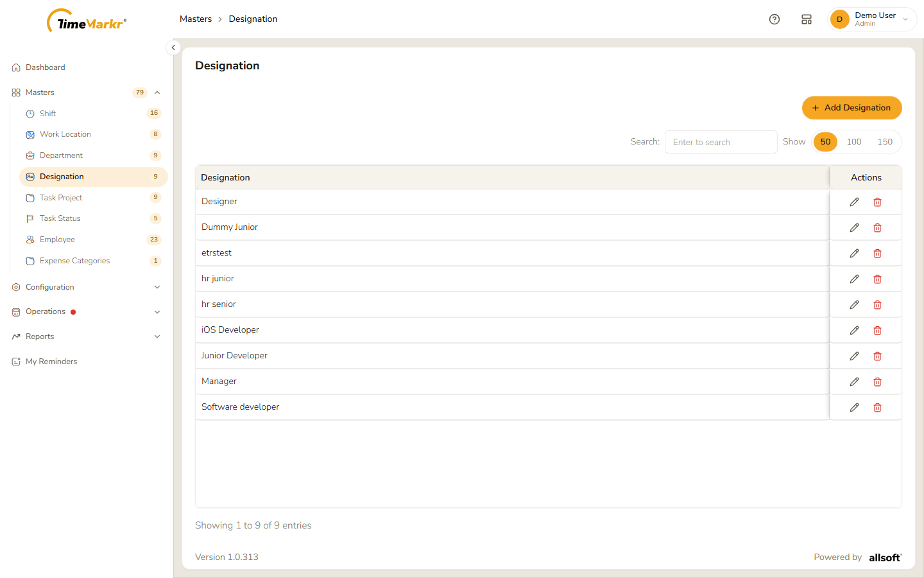Open the Demo User account dropdown

click(872, 19)
